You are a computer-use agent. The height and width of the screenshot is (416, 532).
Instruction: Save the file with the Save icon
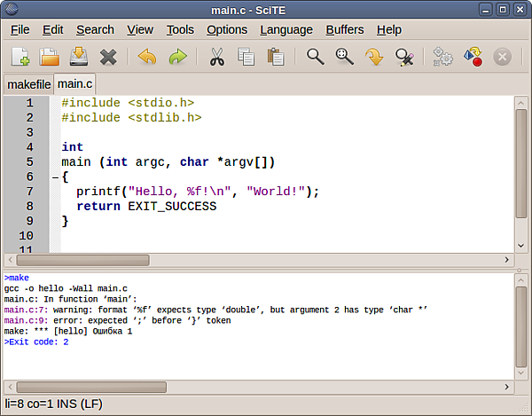pos(79,58)
